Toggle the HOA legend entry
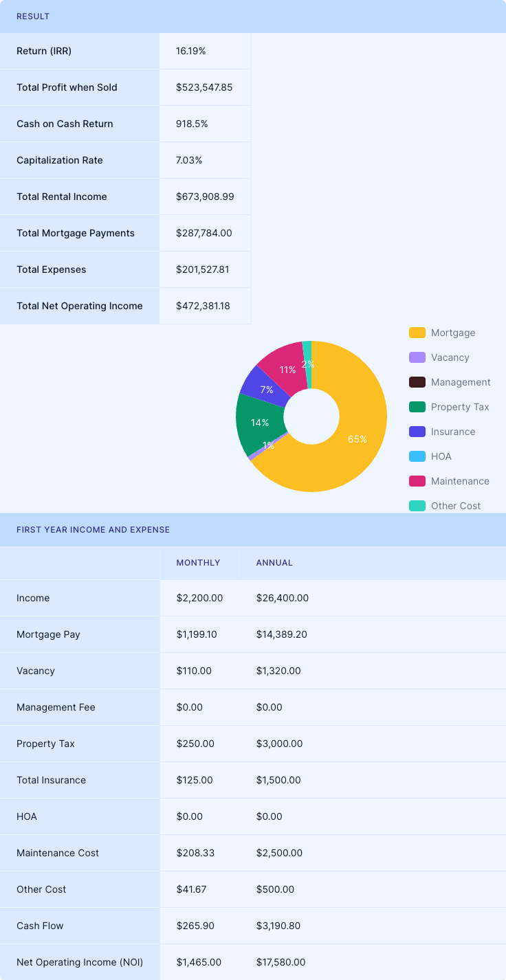Viewport: 506px width, 980px height. coord(441,456)
